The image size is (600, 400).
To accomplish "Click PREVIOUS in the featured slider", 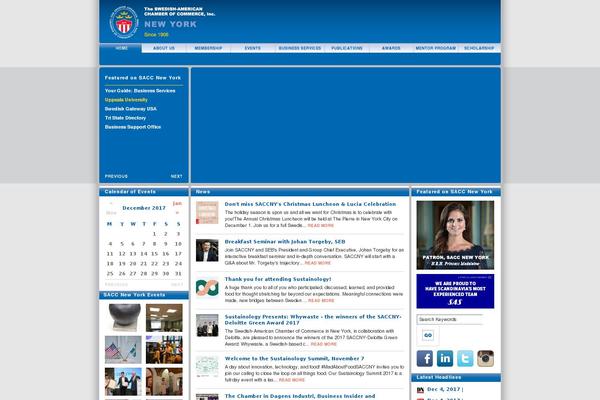I will point(116,176).
